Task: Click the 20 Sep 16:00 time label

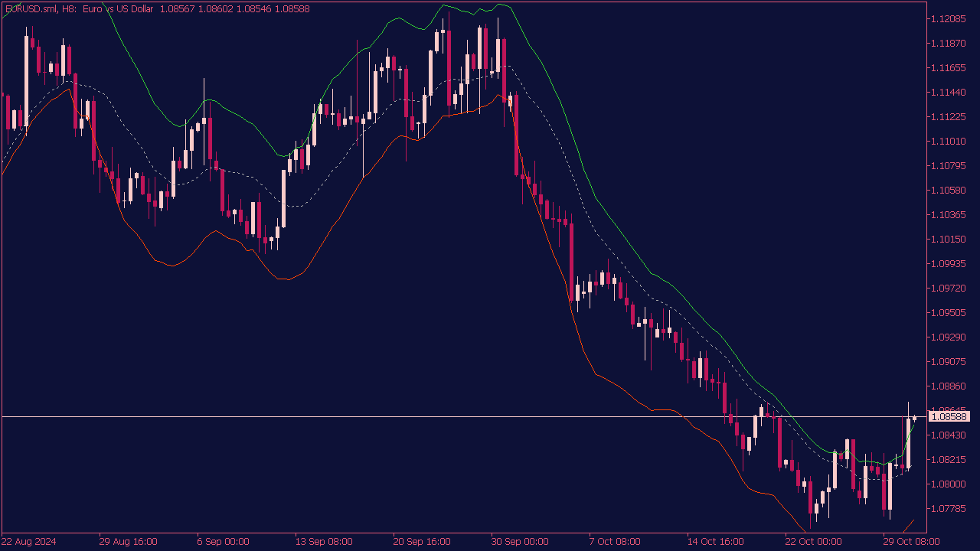Action: [422, 542]
